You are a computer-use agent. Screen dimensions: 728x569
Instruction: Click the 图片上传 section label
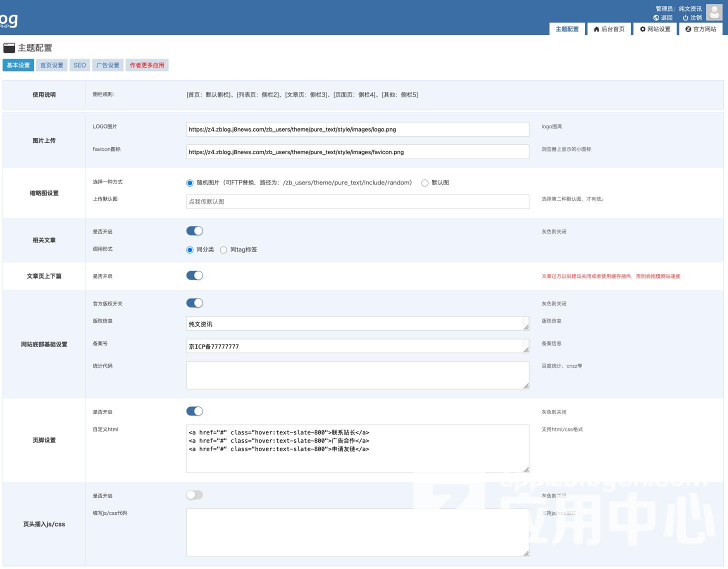coord(44,140)
